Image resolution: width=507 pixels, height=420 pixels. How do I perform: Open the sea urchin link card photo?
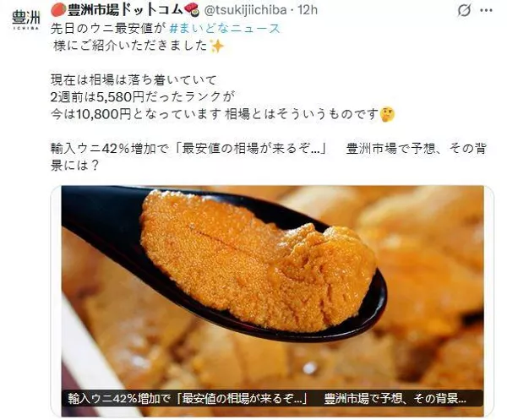[x=272, y=301]
